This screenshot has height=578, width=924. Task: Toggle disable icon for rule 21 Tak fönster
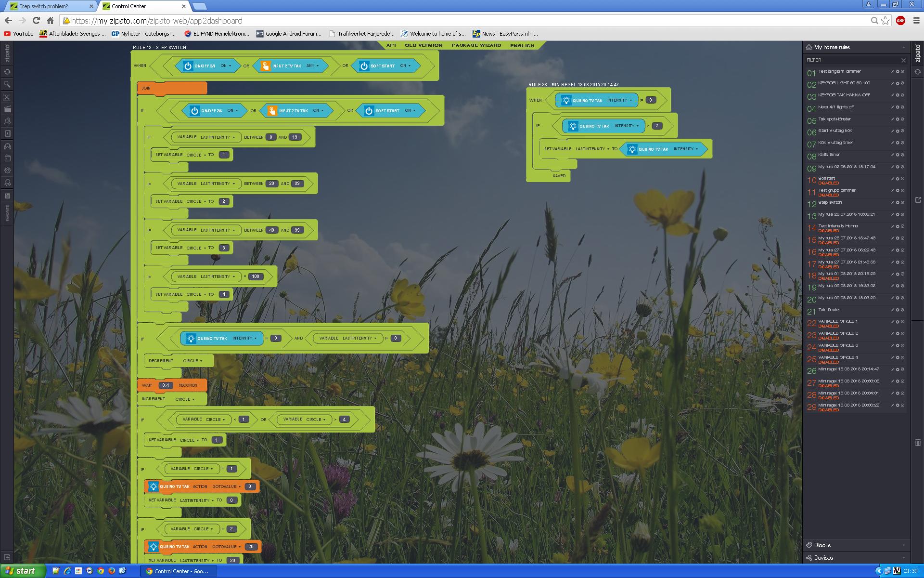[903, 310]
